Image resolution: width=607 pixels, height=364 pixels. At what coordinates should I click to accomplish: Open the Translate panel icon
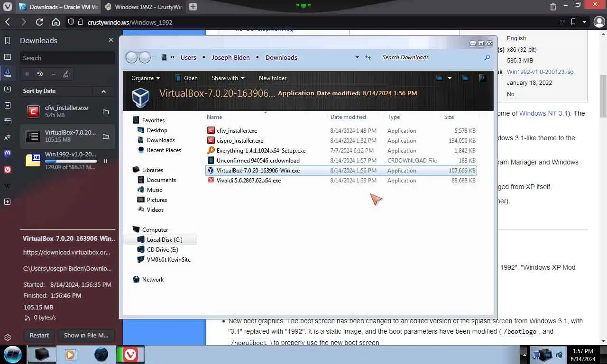[x=8, y=137]
